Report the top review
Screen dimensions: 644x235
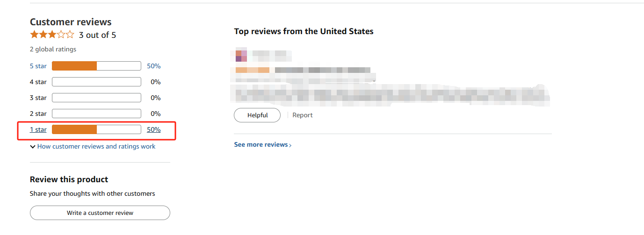click(x=303, y=115)
